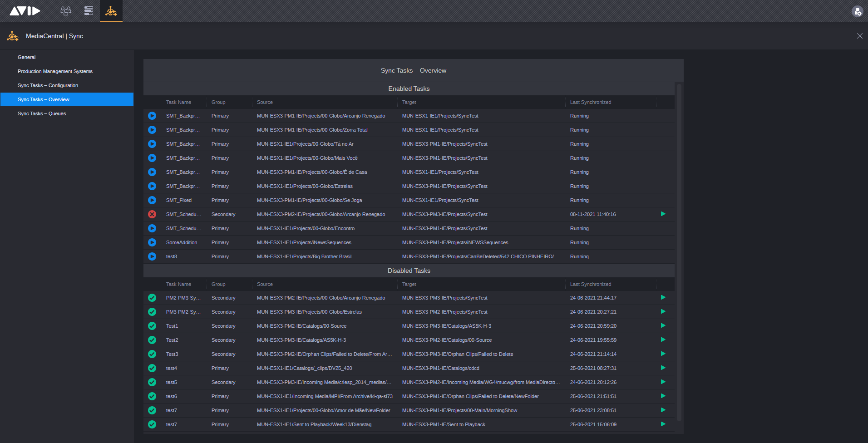Open Sync Tasks – Configuration page
This screenshot has height=443, width=868.
click(x=48, y=85)
